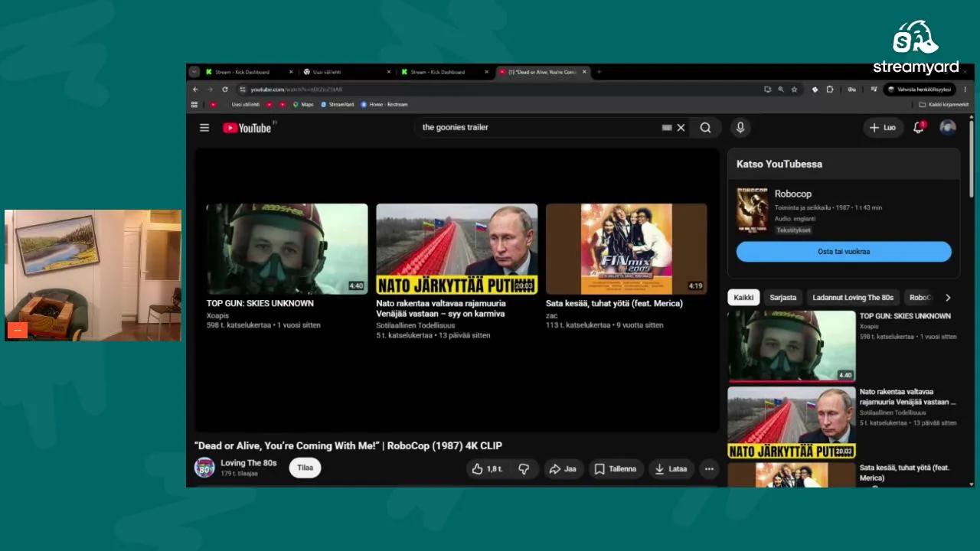The height and width of the screenshot is (551, 980).
Task: Click Xoapis channel under endscreen Top Gun
Action: [218, 315]
